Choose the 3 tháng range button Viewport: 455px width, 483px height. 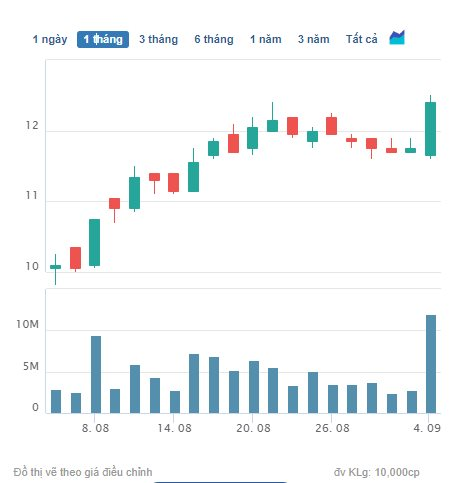tap(159, 39)
